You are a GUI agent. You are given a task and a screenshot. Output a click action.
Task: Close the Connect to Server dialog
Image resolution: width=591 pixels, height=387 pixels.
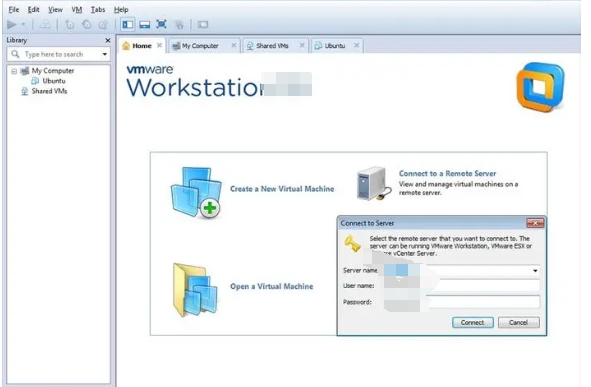pyautogui.click(x=535, y=223)
